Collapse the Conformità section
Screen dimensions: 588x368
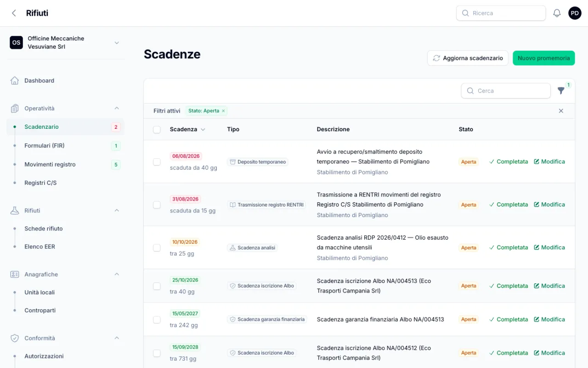[117, 338]
